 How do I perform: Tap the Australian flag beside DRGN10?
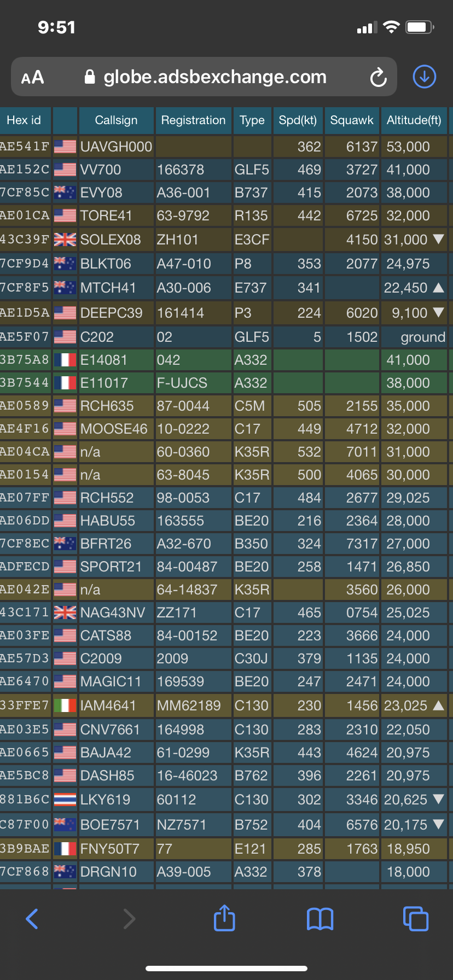(x=65, y=872)
